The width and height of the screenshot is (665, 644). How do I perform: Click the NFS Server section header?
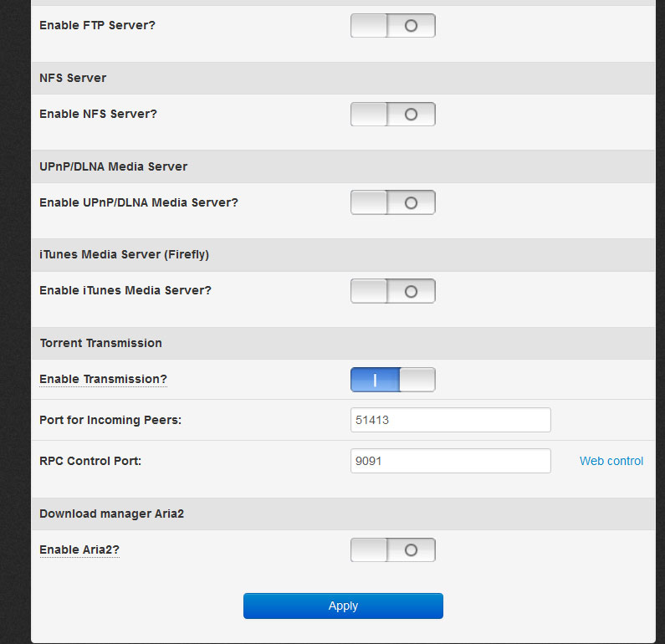point(73,78)
